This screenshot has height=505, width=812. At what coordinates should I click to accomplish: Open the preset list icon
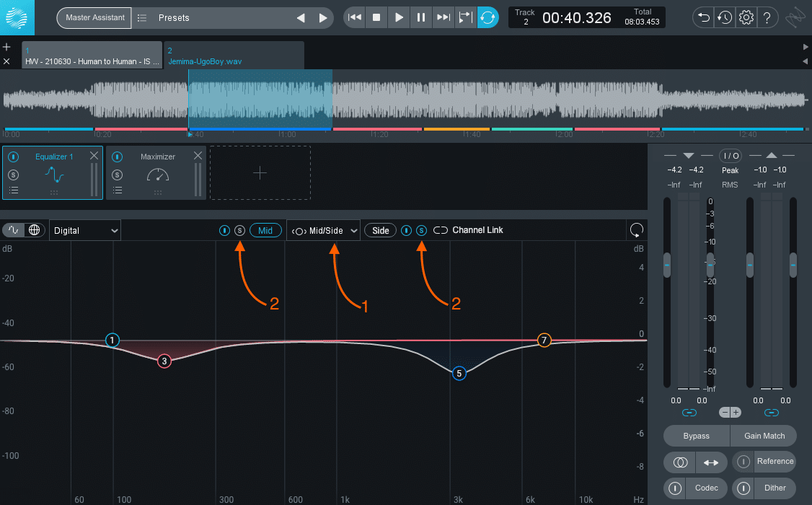(x=142, y=17)
